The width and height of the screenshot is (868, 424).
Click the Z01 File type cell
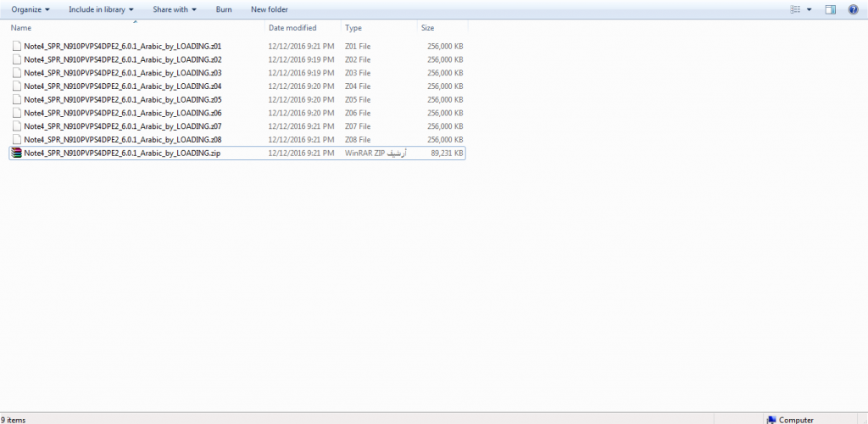pyautogui.click(x=358, y=47)
